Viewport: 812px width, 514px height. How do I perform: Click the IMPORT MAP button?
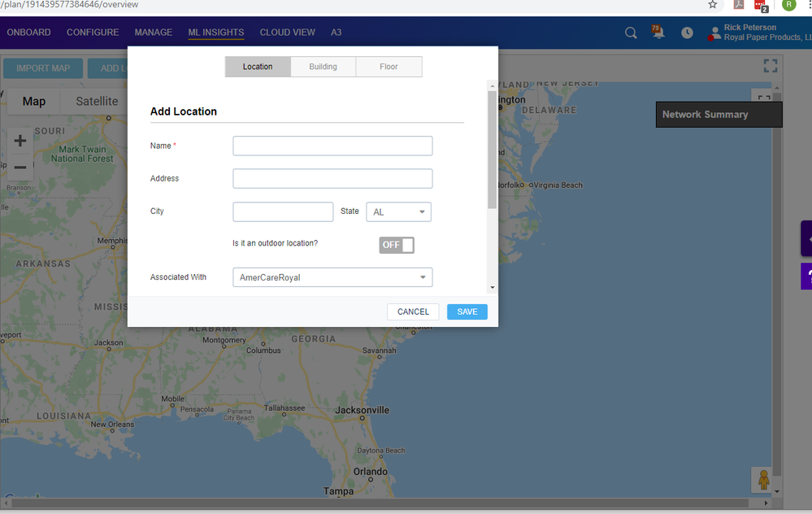[43, 68]
